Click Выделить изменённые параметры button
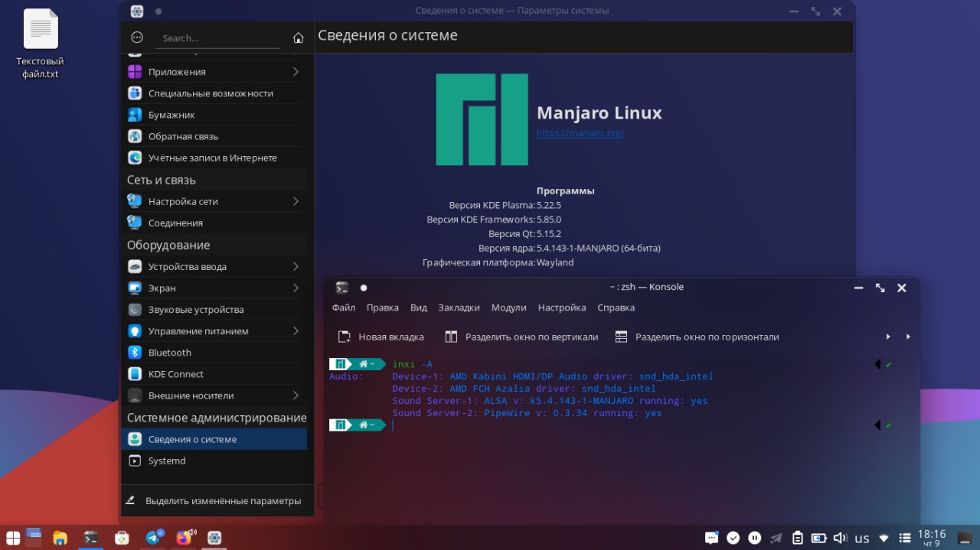 coord(214,500)
